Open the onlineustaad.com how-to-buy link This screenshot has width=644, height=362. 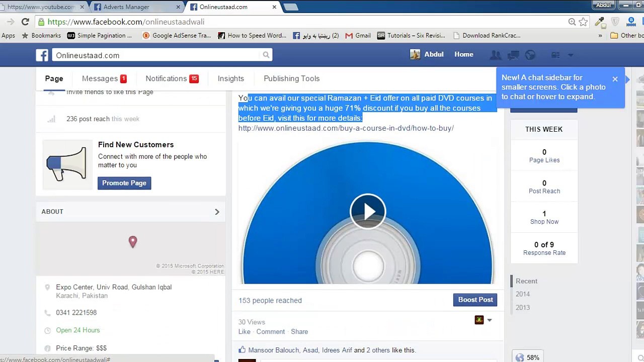[x=346, y=128]
